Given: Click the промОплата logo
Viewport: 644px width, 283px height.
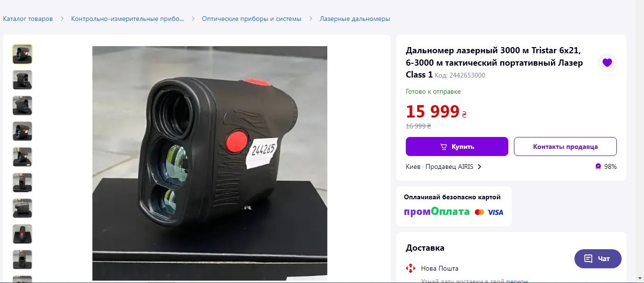Looking at the screenshot, I should [x=437, y=212].
